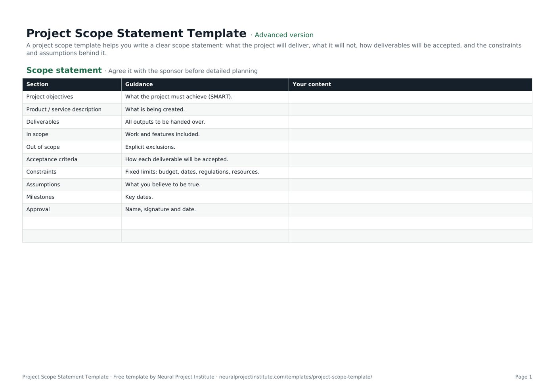Select 'Name, signature and date.' guidance

coord(205,210)
